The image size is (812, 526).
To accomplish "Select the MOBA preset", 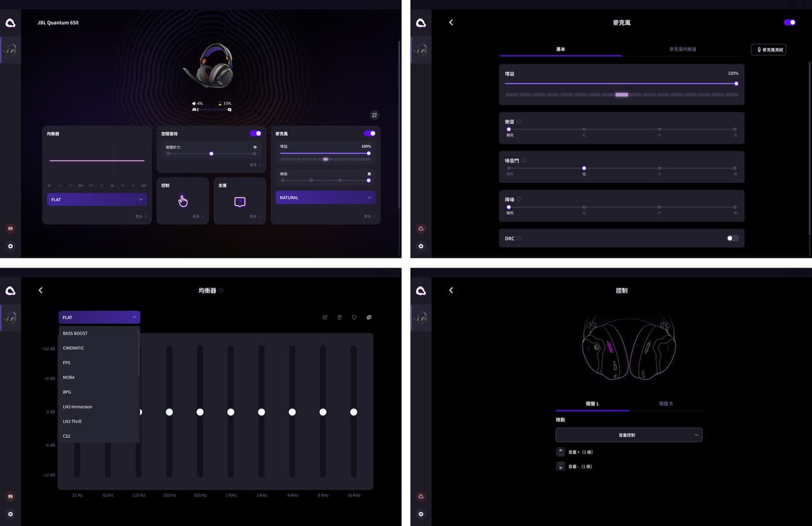I will (98, 377).
